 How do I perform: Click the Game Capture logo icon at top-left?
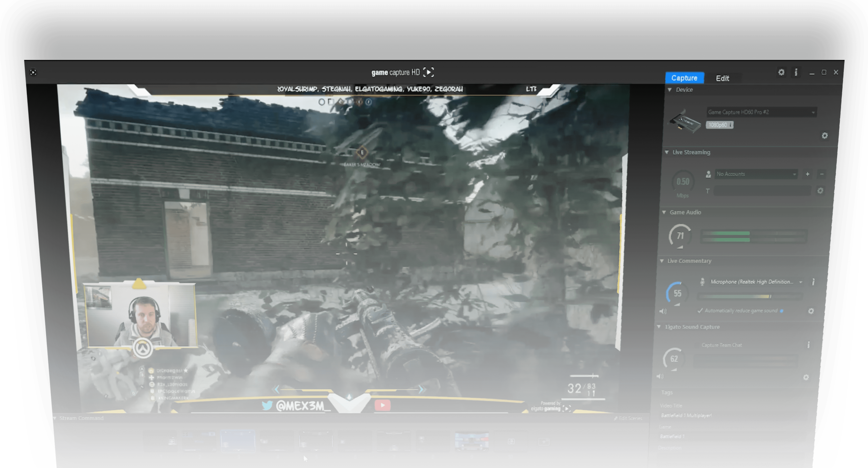[x=33, y=72]
